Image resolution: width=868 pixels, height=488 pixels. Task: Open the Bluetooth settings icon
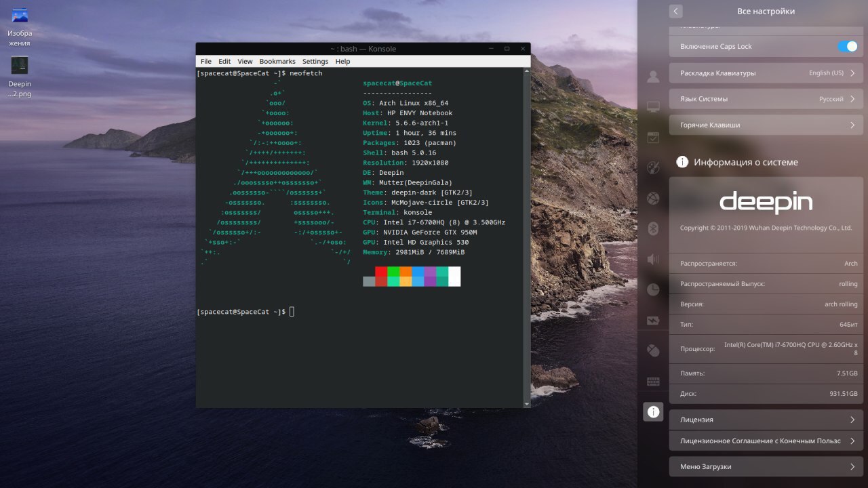pos(653,228)
